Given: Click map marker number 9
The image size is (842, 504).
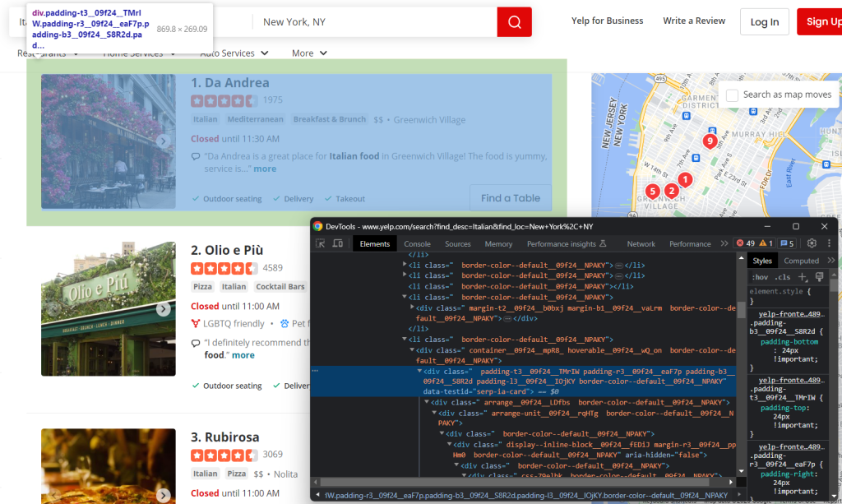Looking at the screenshot, I should (x=710, y=141).
